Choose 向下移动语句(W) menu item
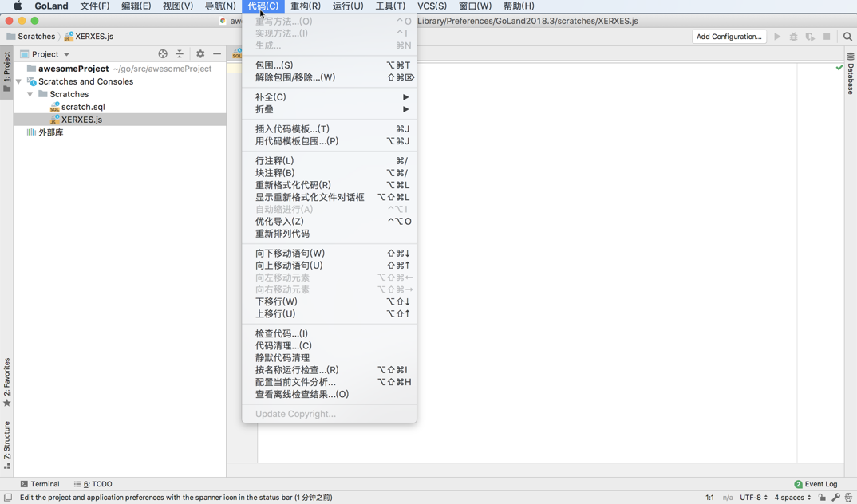This screenshot has height=504, width=857. click(x=329, y=254)
